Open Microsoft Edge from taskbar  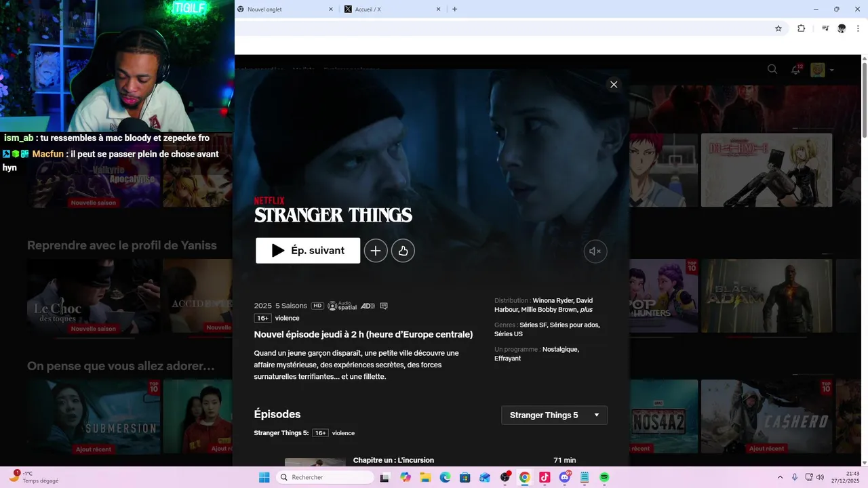(x=445, y=477)
